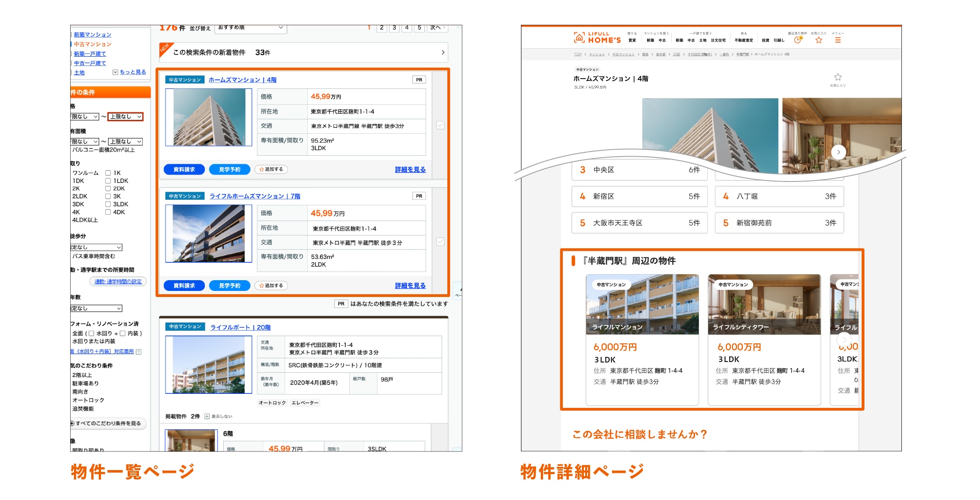Click 不動産査定 in header navigation
The height and width of the screenshot is (500, 980).
click(744, 40)
